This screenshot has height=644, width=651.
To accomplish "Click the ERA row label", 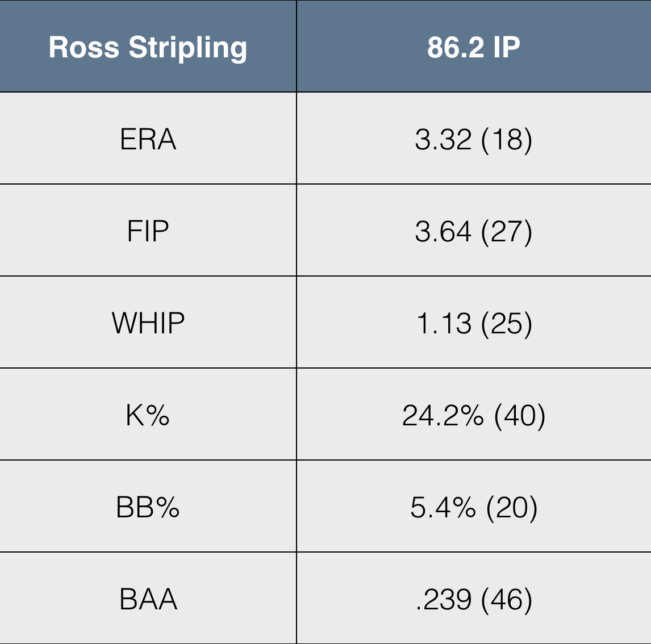I will (148, 139).
